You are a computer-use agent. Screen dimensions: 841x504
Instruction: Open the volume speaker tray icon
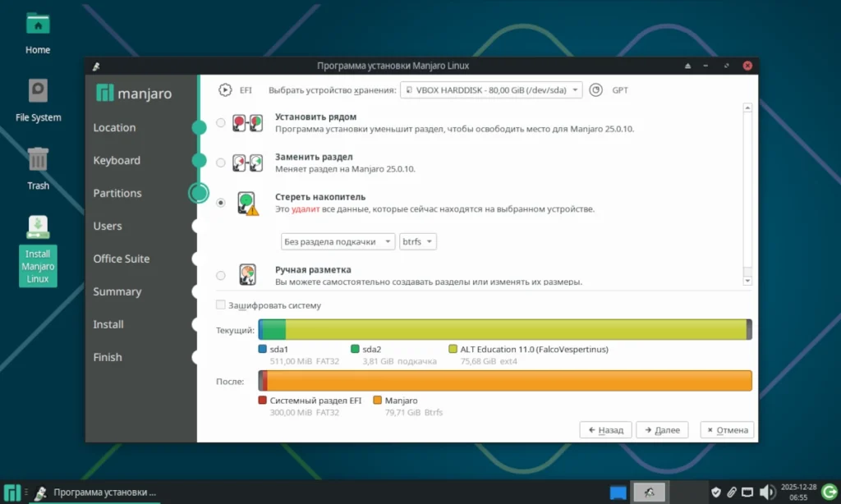(x=767, y=492)
